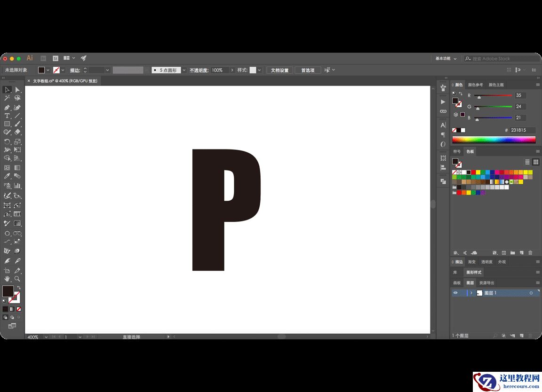This screenshot has height=392, width=542.
Task: Select the Type tool
Action: 7,116
